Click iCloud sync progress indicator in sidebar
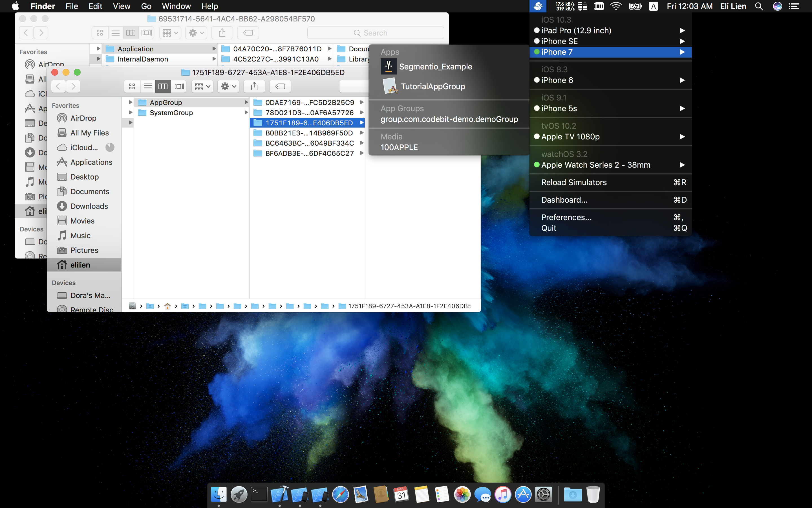Viewport: 812px width, 508px height. (x=110, y=148)
